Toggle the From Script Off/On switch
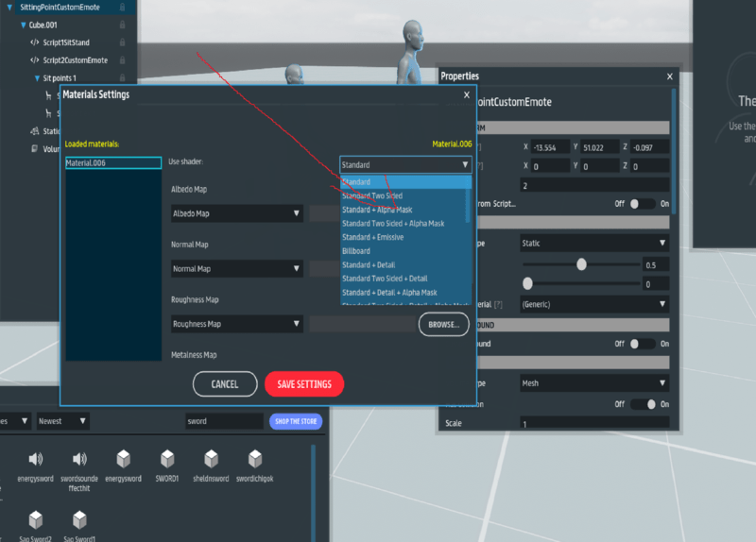756x542 pixels. click(643, 204)
